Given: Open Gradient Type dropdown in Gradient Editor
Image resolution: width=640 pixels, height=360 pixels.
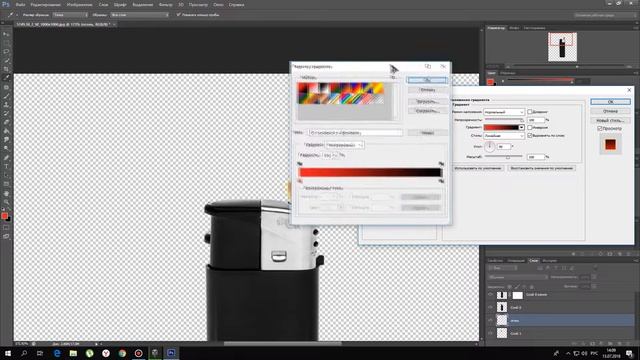Looking at the screenshot, I should click(x=344, y=145).
